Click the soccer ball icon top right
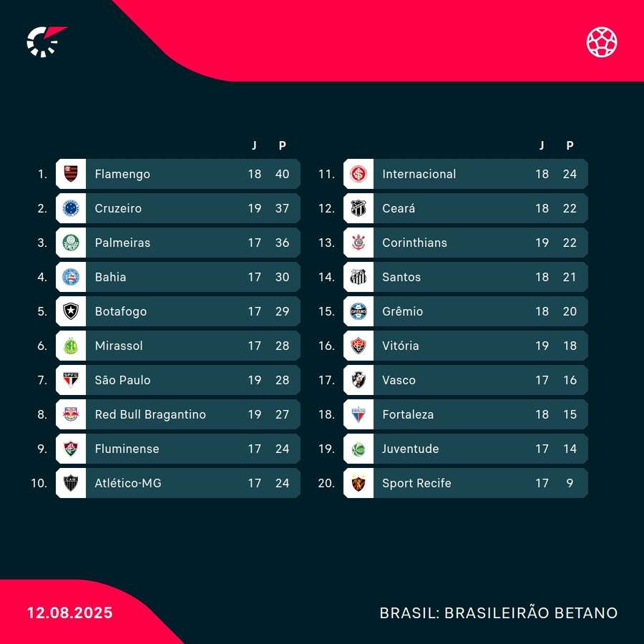Viewport: 644px width, 644px height. tap(602, 42)
